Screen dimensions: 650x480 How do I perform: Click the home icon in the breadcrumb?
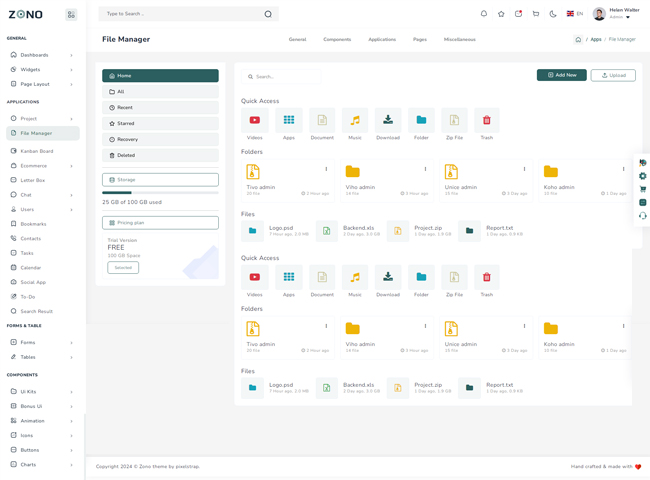pos(578,40)
